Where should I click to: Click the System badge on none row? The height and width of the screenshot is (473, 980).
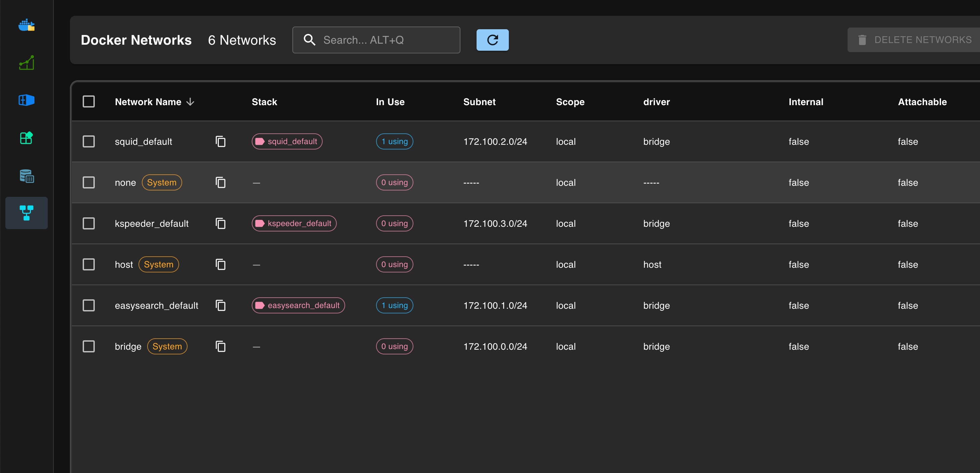[x=162, y=182]
